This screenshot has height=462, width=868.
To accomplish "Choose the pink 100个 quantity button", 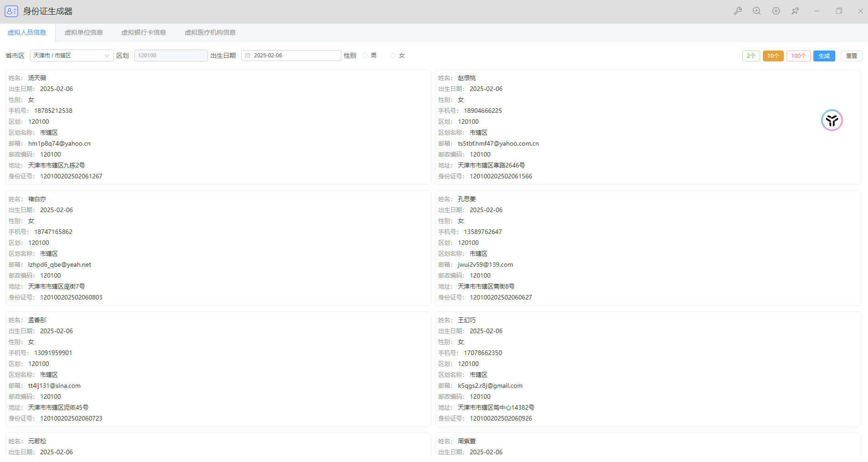I will [x=798, y=56].
